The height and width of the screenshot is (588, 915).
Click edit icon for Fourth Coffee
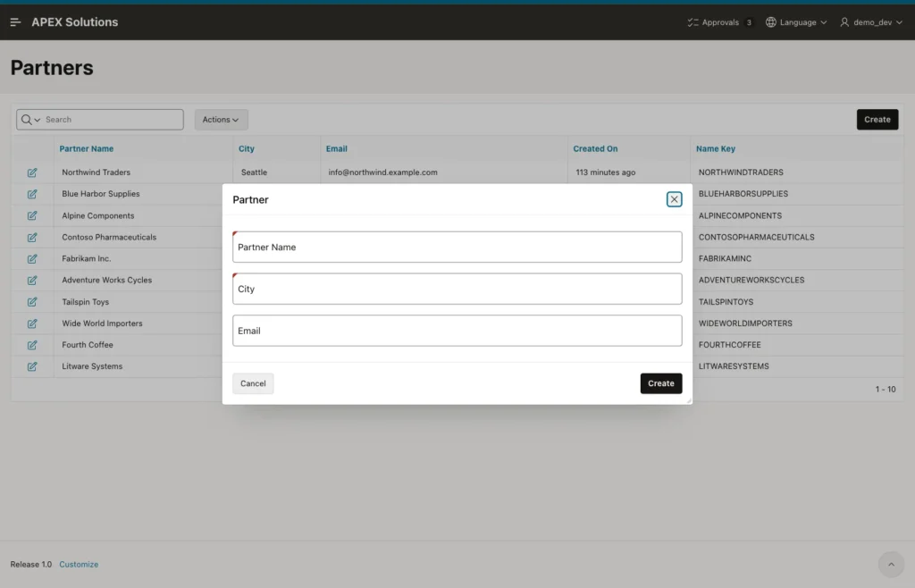32,345
